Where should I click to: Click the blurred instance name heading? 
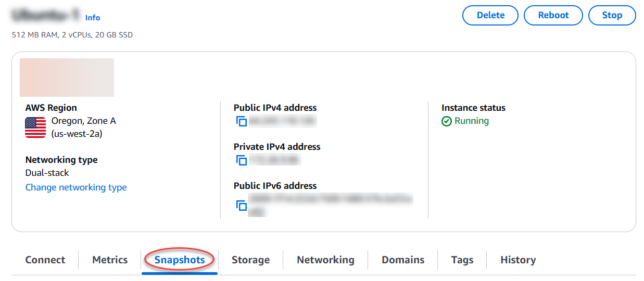click(46, 15)
